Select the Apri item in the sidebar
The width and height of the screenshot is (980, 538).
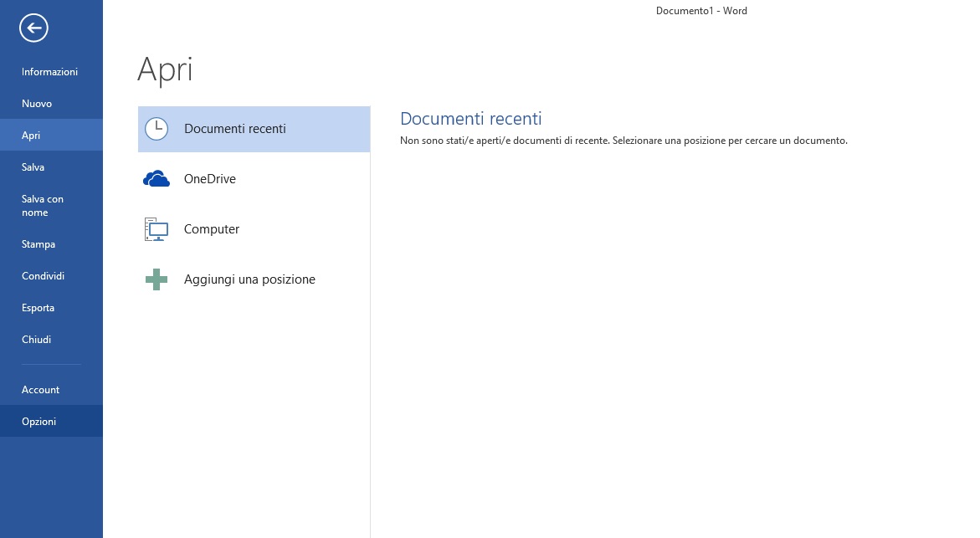(31, 136)
